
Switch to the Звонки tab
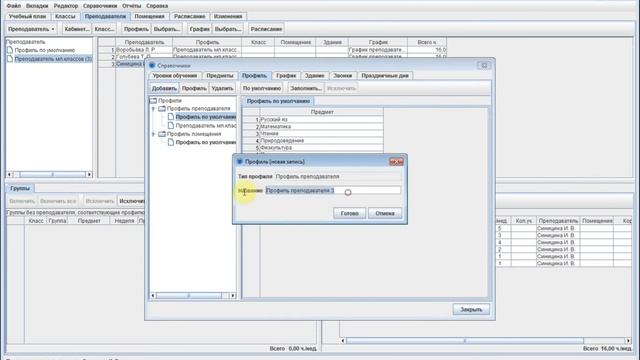tap(342, 76)
